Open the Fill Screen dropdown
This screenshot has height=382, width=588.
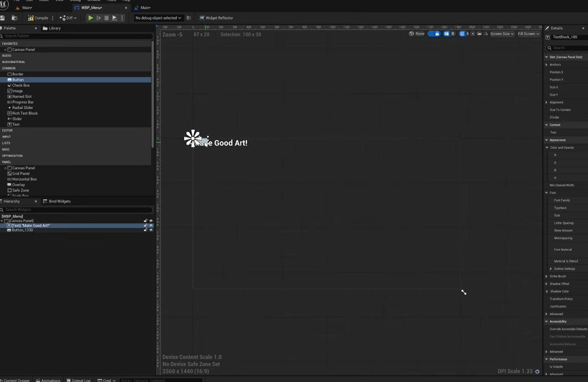click(528, 34)
